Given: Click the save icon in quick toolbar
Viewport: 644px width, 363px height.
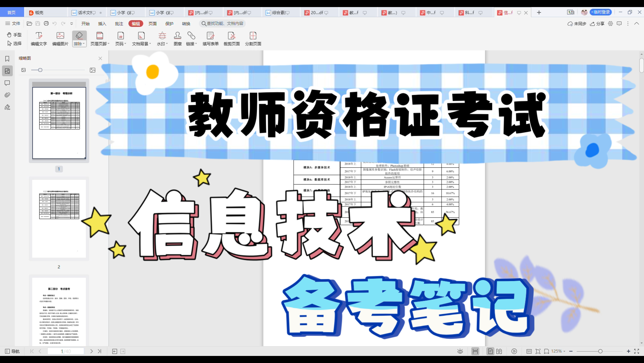Looking at the screenshot, I should pos(38,24).
